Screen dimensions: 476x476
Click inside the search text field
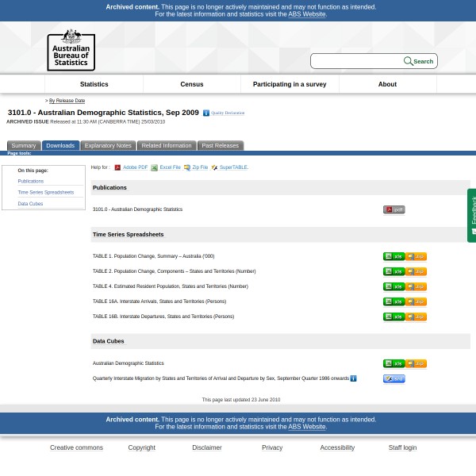click(357, 61)
